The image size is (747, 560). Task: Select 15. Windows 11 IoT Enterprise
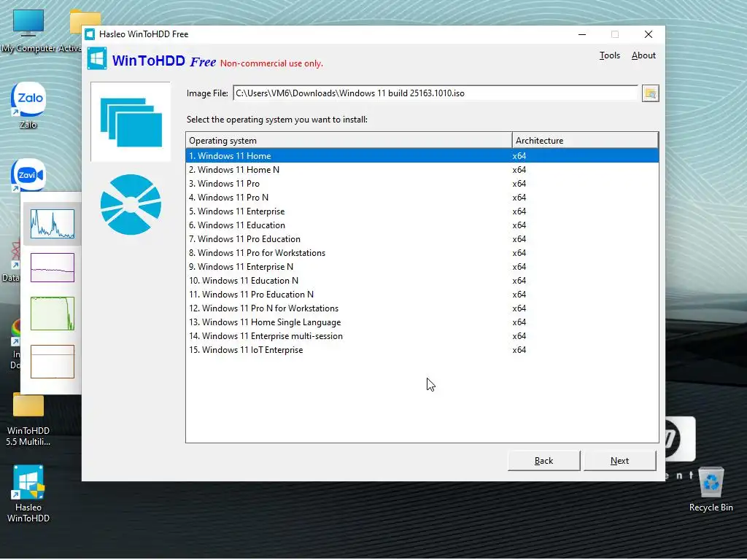click(422, 349)
